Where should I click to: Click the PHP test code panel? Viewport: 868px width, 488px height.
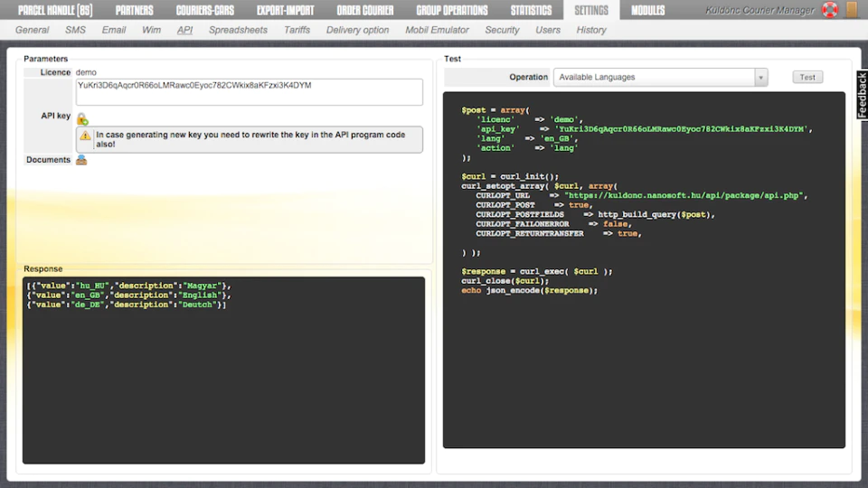tap(644, 270)
